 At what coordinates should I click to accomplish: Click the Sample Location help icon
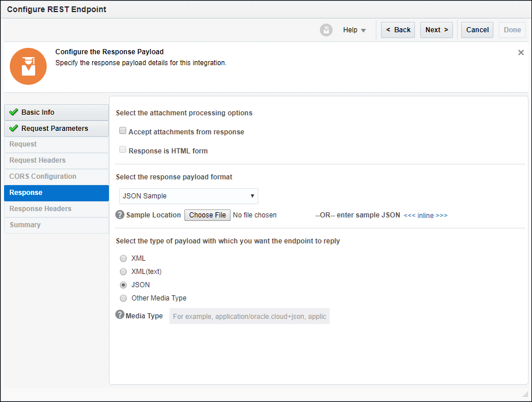[119, 215]
